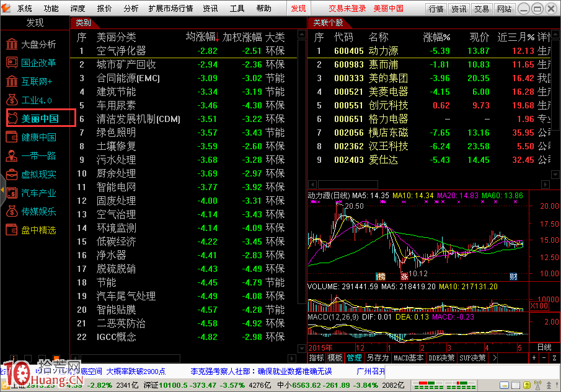The width and height of the screenshot is (561, 392).
Task: Click the 交易未登录 login link
Action: coord(347,8)
